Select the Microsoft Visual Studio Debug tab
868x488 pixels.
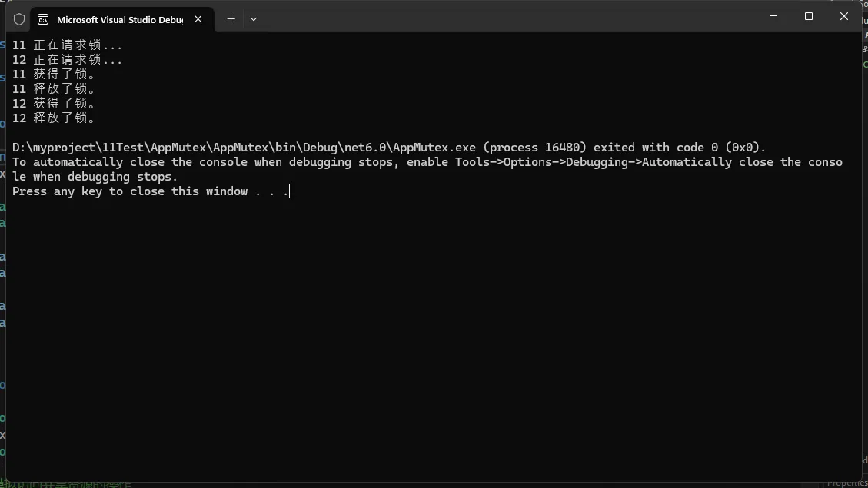(119, 19)
